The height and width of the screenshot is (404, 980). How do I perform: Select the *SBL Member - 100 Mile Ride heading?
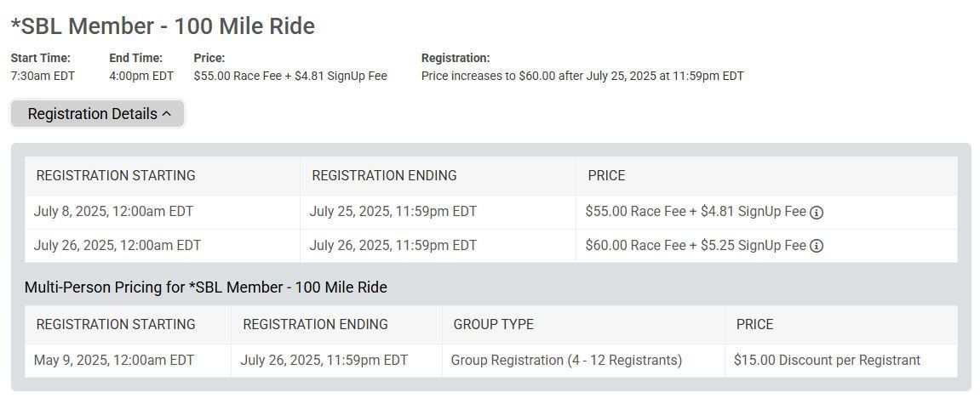pyautogui.click(x=163, y=26)
